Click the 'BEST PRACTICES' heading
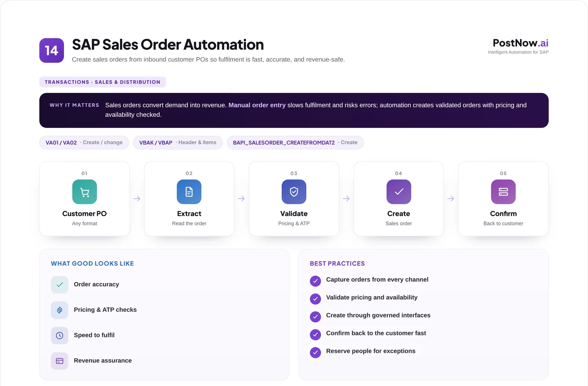Screen dimensions: 588x386 (x=337, y=264)
